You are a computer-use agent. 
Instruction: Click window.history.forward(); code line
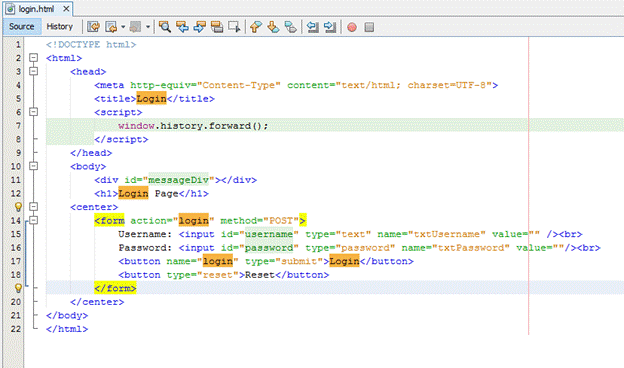pos(193,126)
